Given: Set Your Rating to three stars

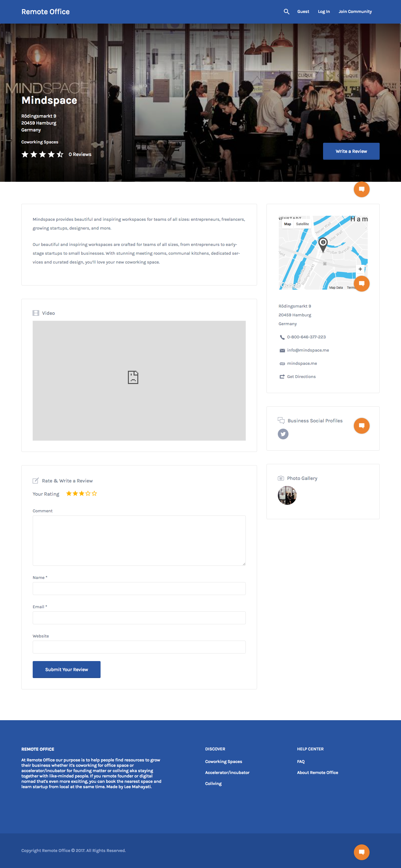Looking at the screenshot, I should pos(81,493).
